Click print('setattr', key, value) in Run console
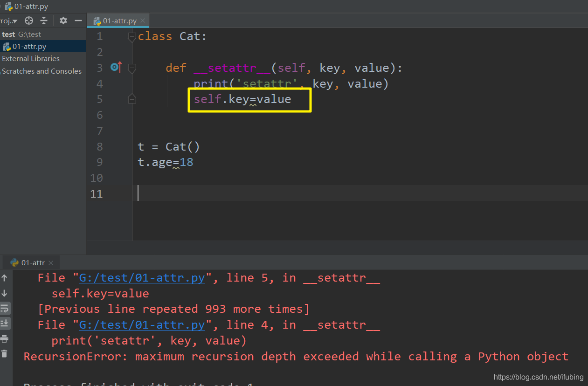 click(149, 341)
